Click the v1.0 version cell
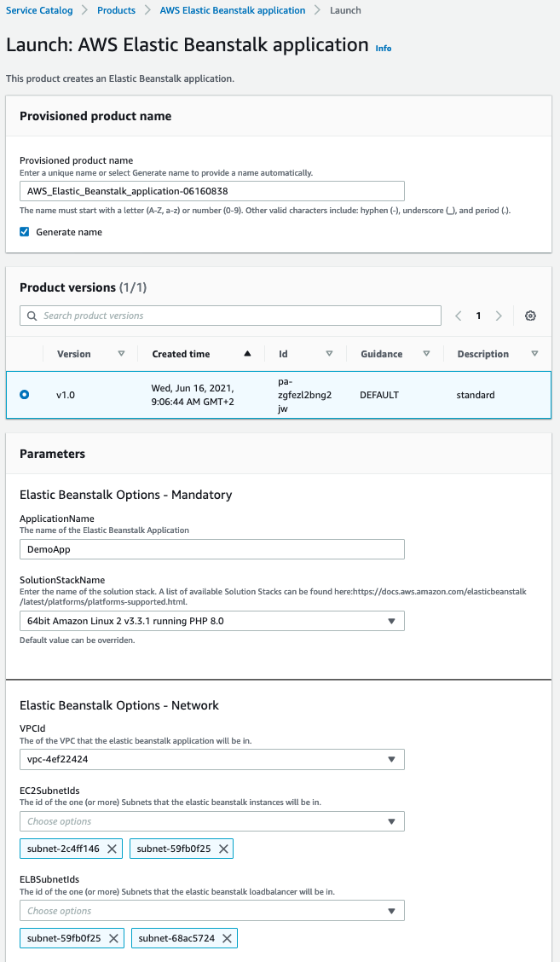The height and width of the screenshot is (962, 560). [x=66, y=395]
